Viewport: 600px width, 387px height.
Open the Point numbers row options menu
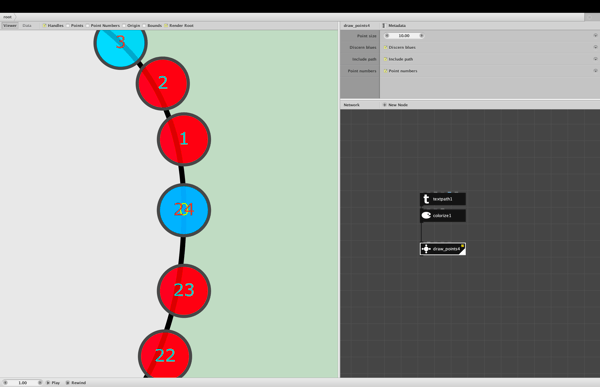click(x=595, y=71)
